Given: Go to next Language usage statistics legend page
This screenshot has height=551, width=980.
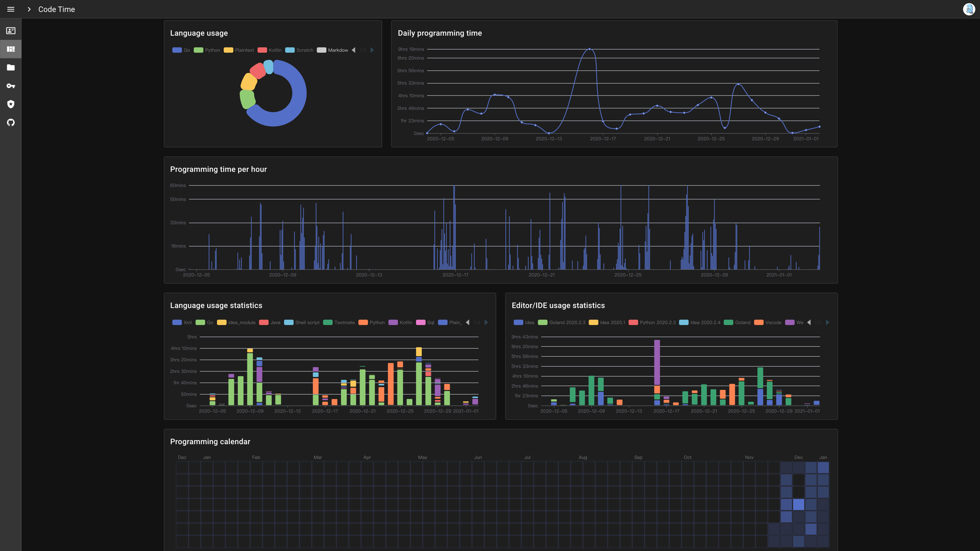Looking at the screenshot, I should point(486,323).
